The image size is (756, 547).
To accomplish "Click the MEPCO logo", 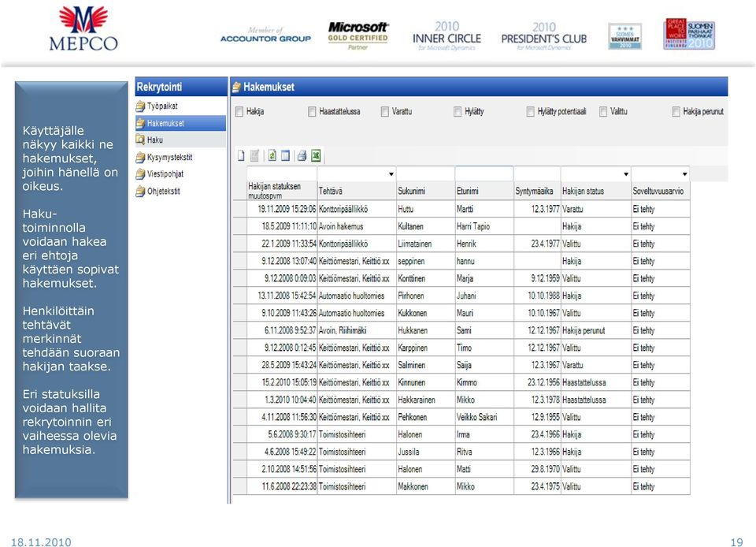I will 83,28.
